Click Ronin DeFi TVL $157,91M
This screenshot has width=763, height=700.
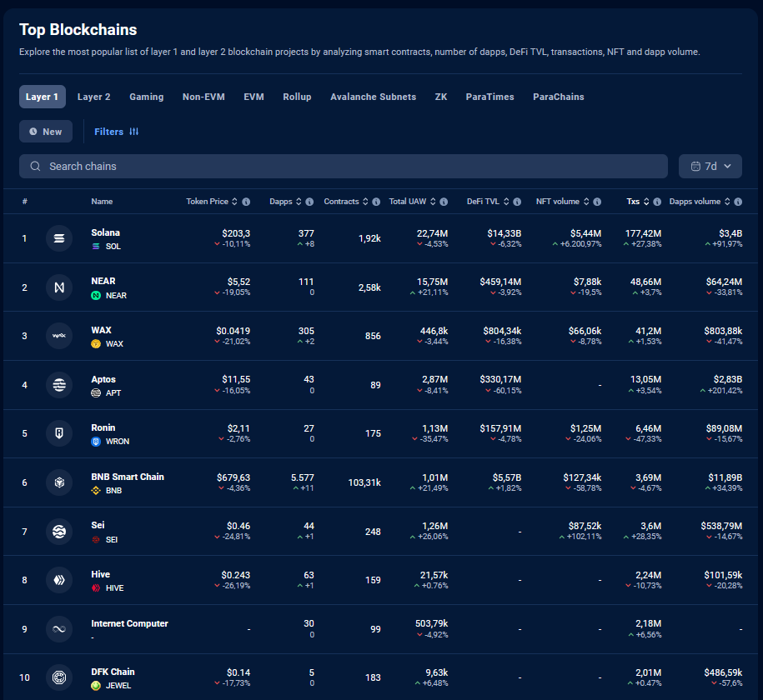[500, 428]
